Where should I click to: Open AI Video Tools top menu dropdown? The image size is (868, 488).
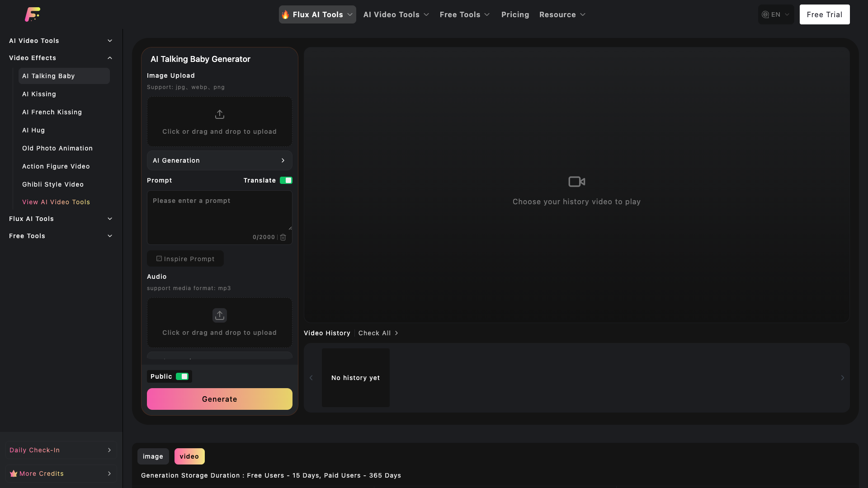tap(396, 14)
